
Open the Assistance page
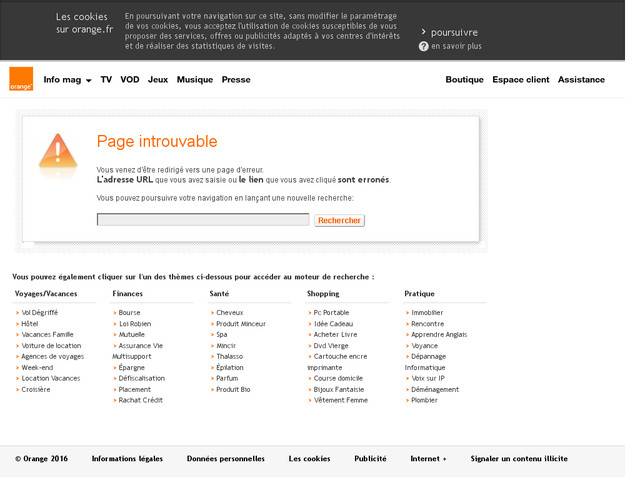[581, 80]
